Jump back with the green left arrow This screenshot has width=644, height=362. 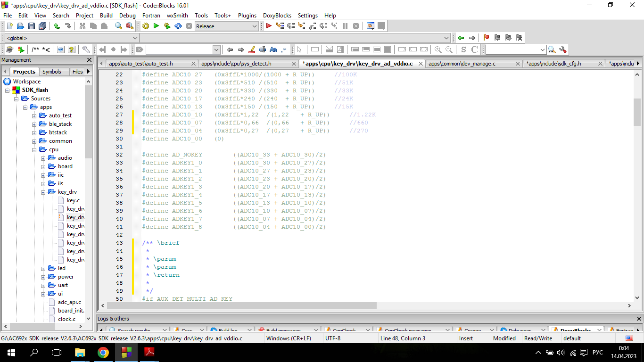tap(461, 38)
